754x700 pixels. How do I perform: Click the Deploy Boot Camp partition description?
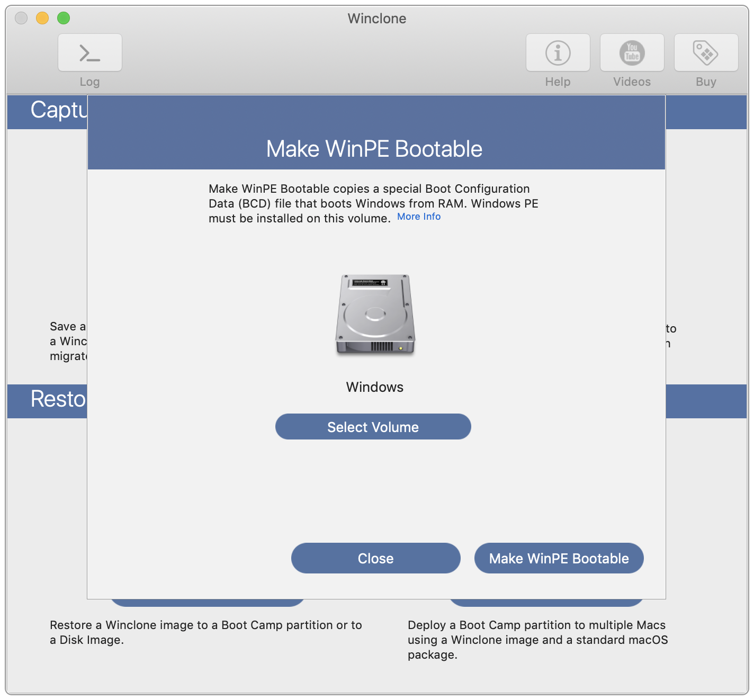coord(538,640)
